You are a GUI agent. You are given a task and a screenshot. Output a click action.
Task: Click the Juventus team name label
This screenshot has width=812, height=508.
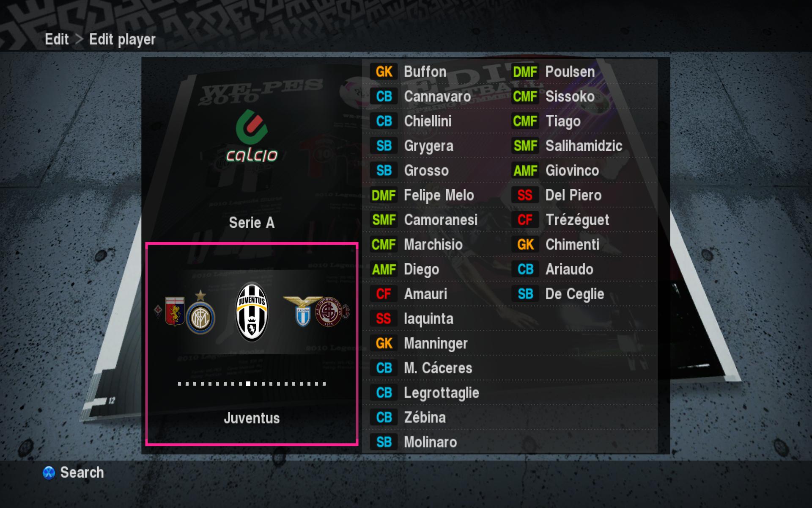point(252,418)
